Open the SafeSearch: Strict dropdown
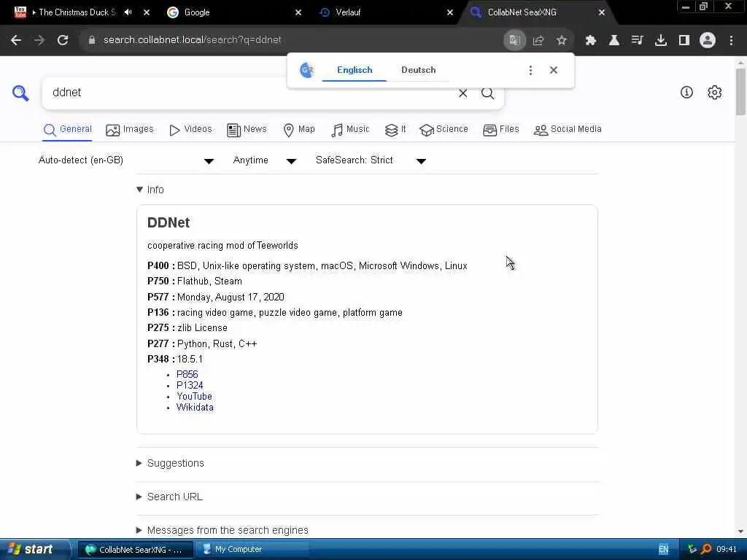747x560 pixels. [371, 160]
